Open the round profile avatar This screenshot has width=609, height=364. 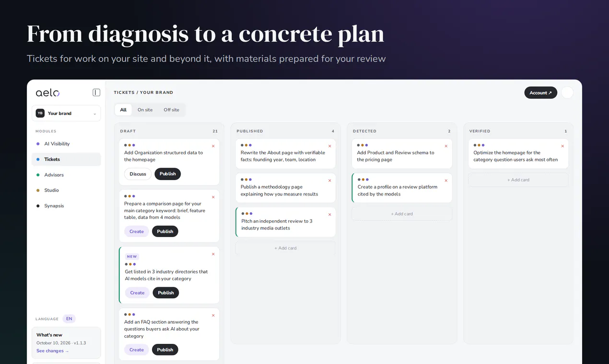tap(567, 92)
